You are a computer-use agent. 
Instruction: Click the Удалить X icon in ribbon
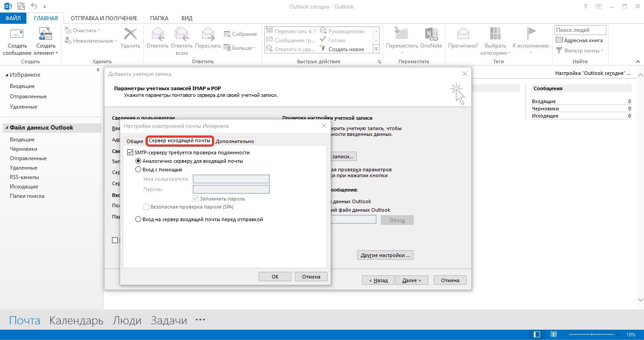[x=130, y=34]
